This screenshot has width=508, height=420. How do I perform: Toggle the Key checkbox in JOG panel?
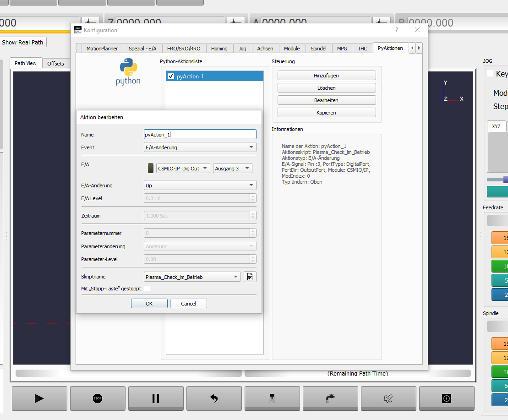point(490,73)
